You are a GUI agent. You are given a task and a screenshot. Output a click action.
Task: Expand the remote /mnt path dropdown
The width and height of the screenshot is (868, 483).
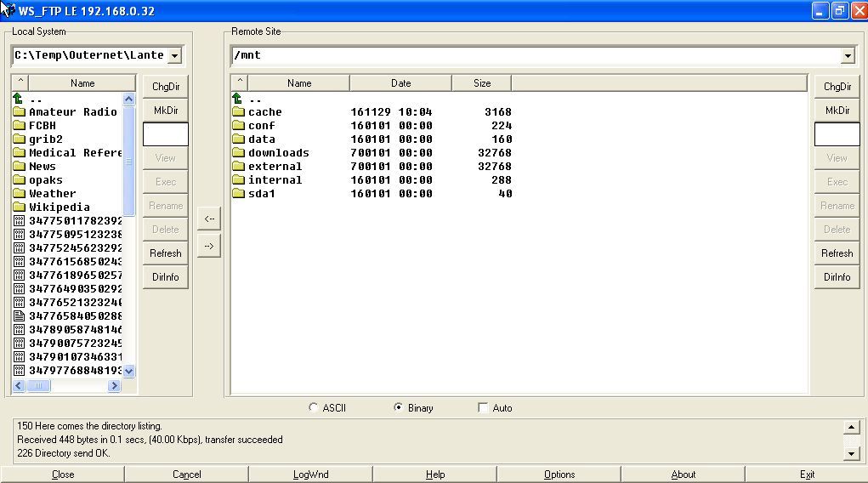(x=847, y=56)
